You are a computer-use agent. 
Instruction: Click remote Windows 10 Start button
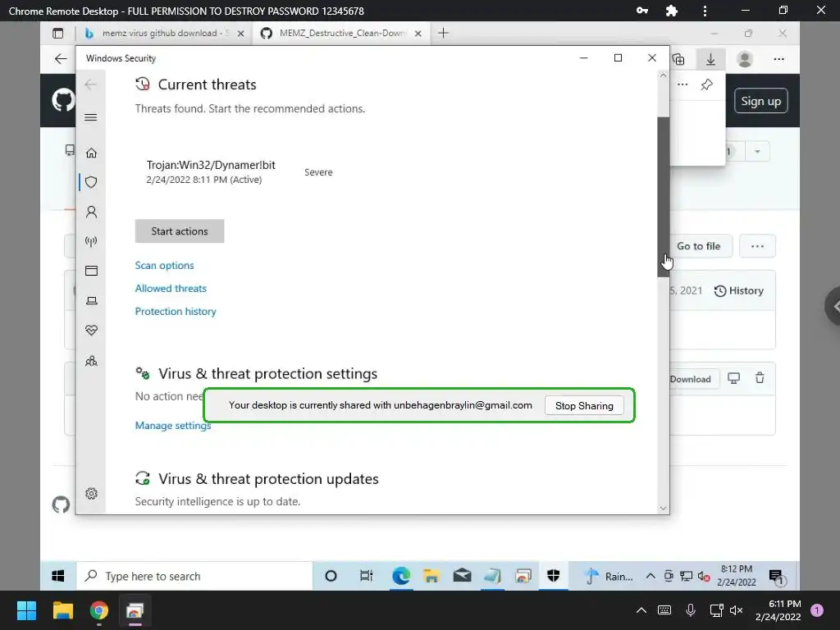(58, 576)
